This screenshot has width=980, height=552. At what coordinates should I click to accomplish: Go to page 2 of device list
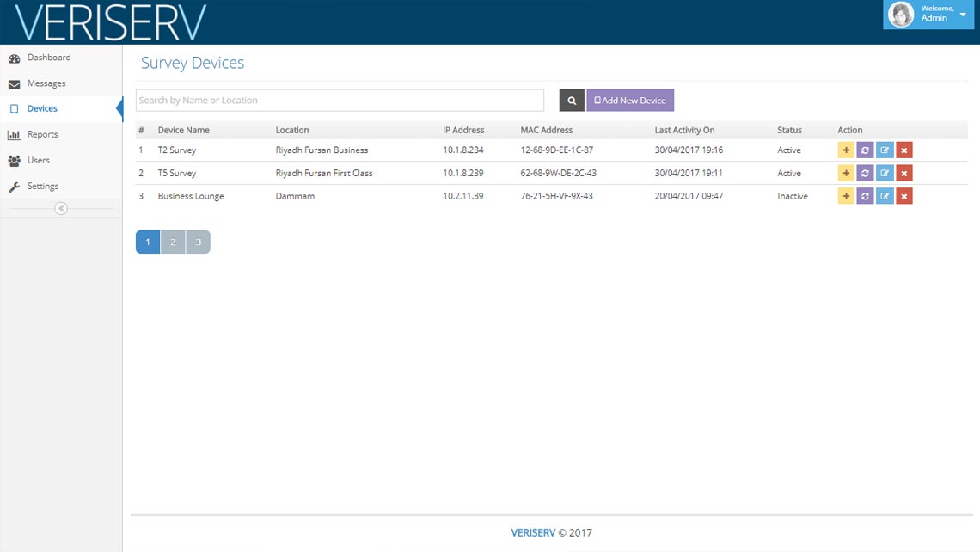pyautogui.click(x=173, y=242)
